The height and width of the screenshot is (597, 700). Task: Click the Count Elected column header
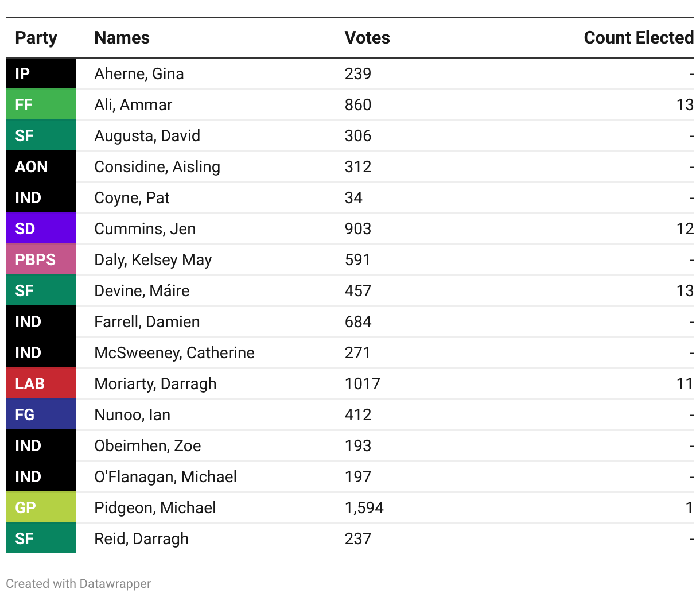tap(638, 38)
